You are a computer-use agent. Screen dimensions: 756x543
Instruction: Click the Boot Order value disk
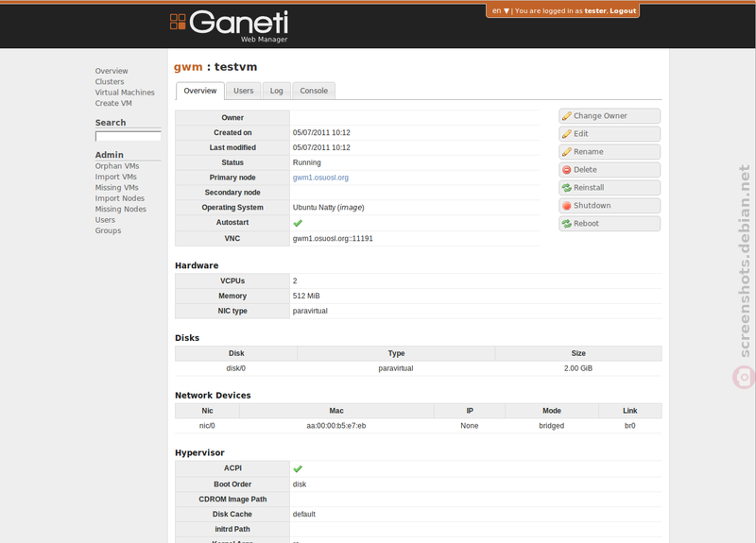tap(300, 484)
